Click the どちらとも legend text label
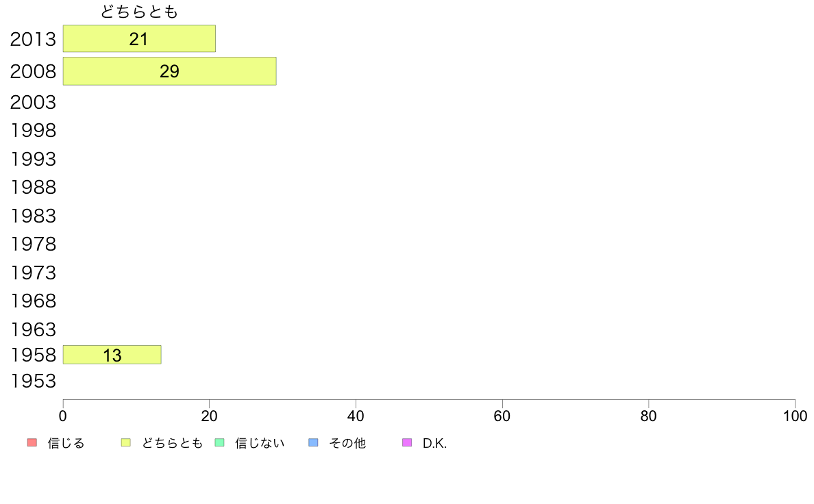The width and height of the screenshot is (814, 504). (x=172, y=443)
